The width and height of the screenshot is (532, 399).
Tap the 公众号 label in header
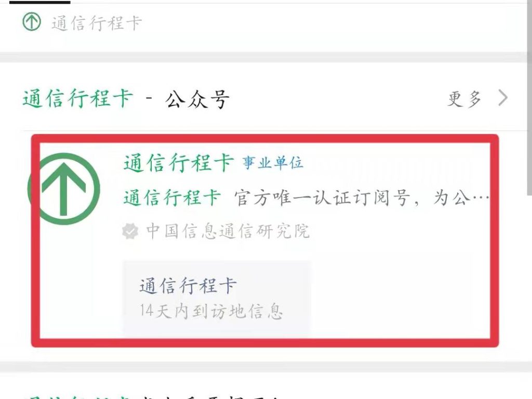coord(197,99)
